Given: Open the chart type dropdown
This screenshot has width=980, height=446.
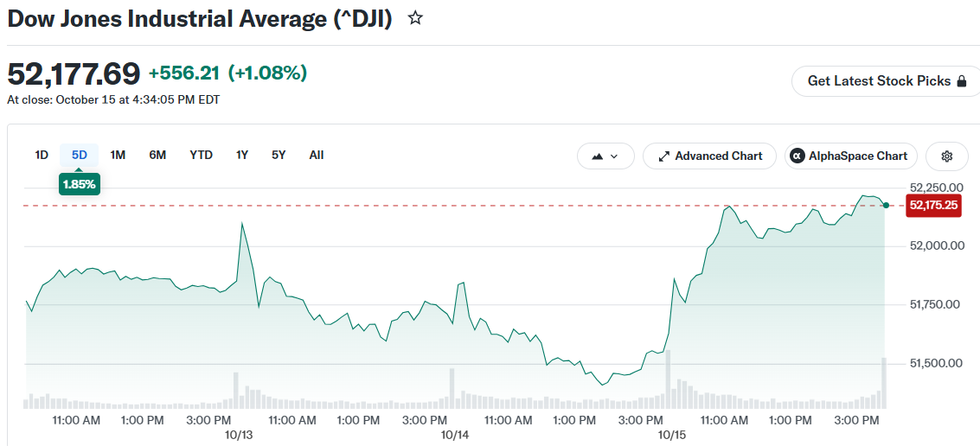Looking at the screenshot, I should pos(605,156).
